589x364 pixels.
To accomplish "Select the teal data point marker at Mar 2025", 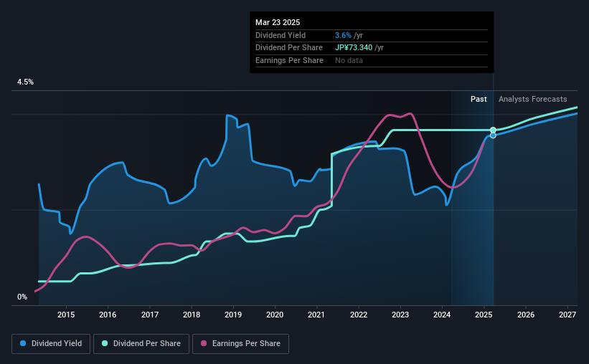I will tap(493, 130).
